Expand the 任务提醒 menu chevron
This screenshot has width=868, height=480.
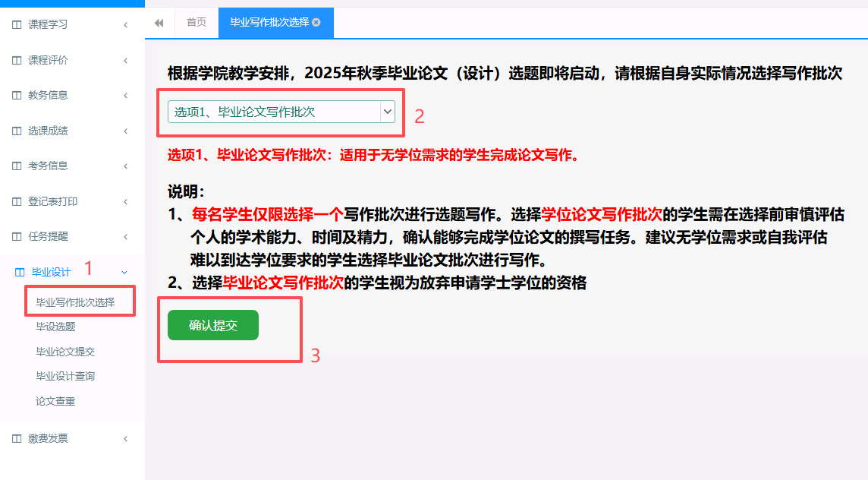[x=125, y=236]
